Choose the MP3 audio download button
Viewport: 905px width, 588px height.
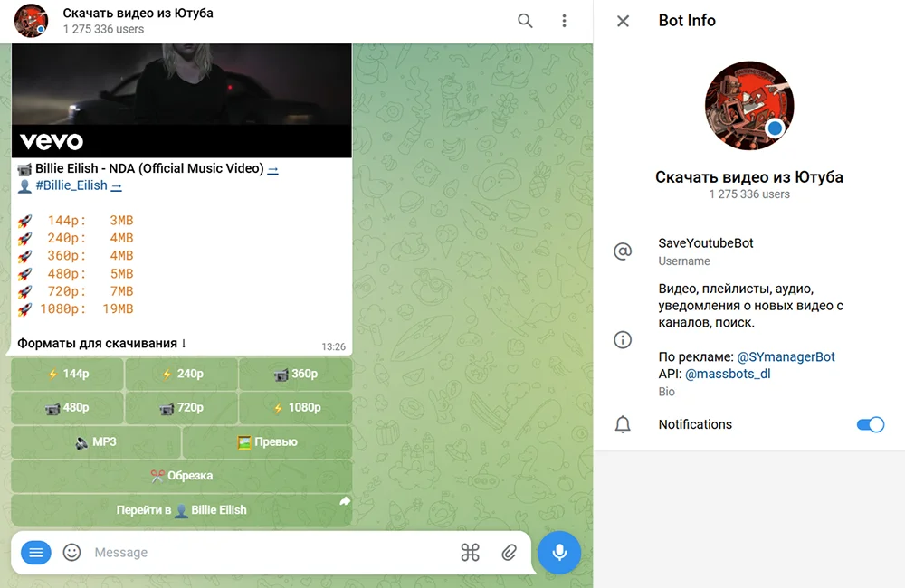[x=96, y=442]
